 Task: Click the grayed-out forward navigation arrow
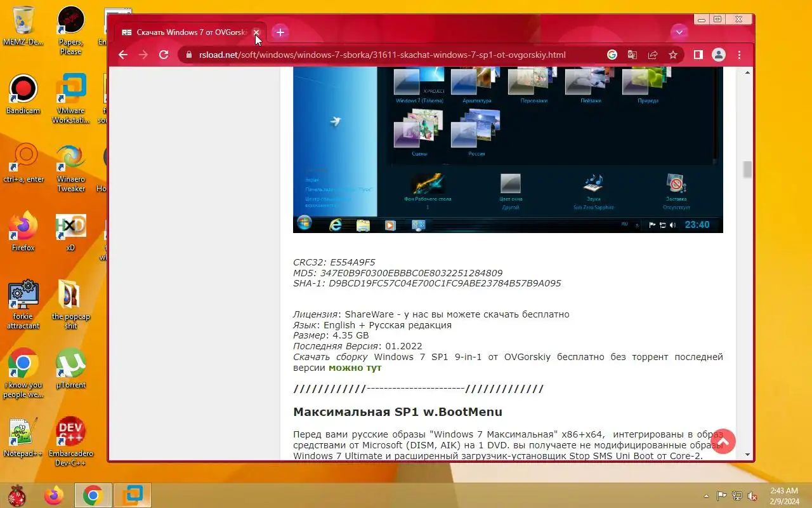coord(143,55)
